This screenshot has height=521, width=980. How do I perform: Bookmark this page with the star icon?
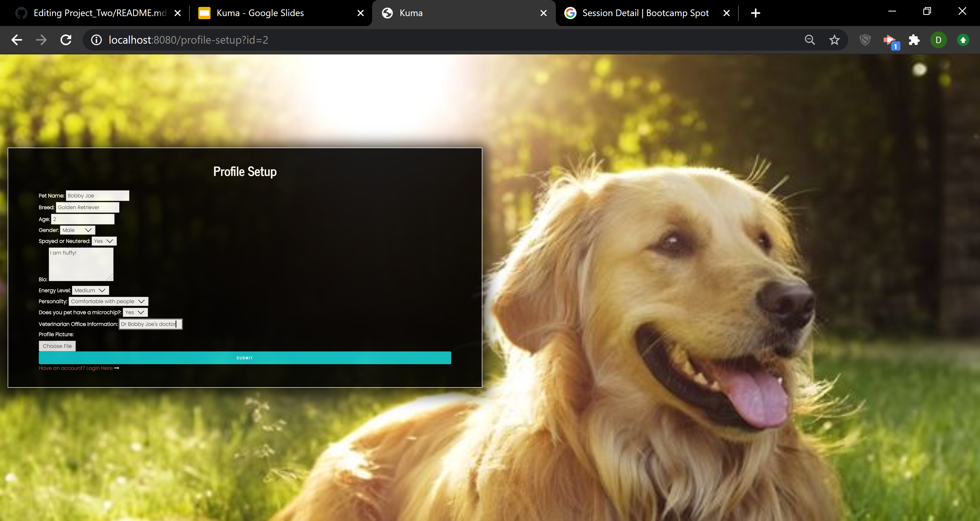pos(834,40)
